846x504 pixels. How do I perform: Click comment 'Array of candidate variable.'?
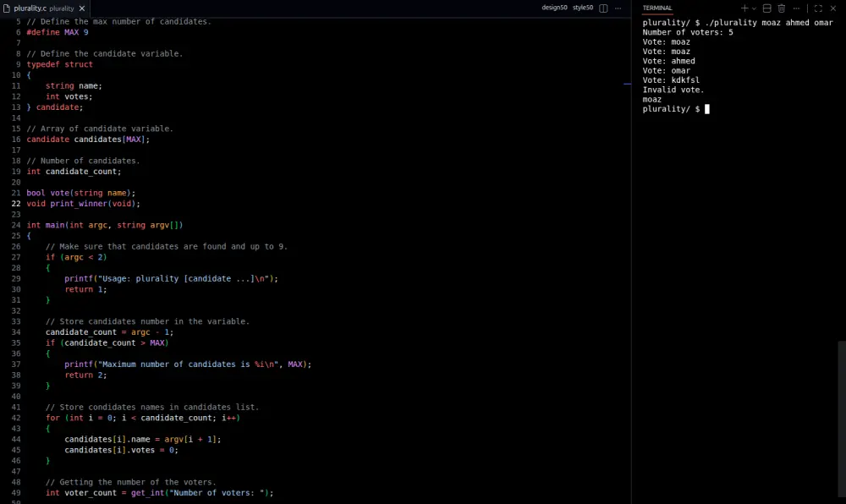click(100, 129)
